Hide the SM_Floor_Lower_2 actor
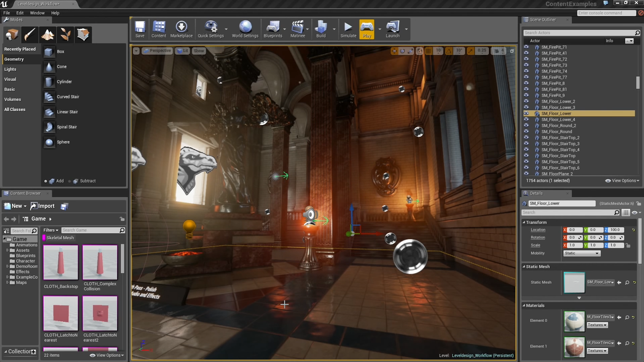The image size is (644, 362). pos(526,101)
